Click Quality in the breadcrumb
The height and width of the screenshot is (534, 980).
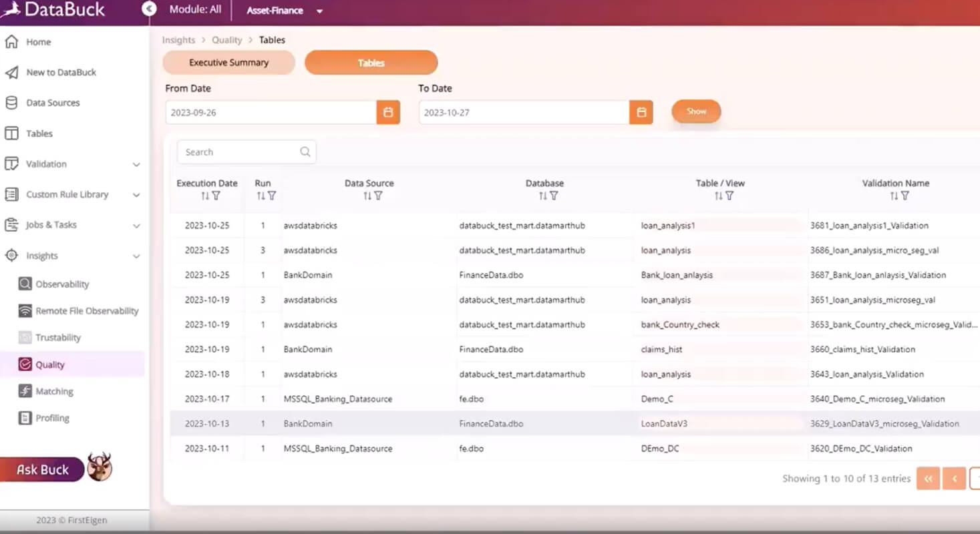[227, 40]
